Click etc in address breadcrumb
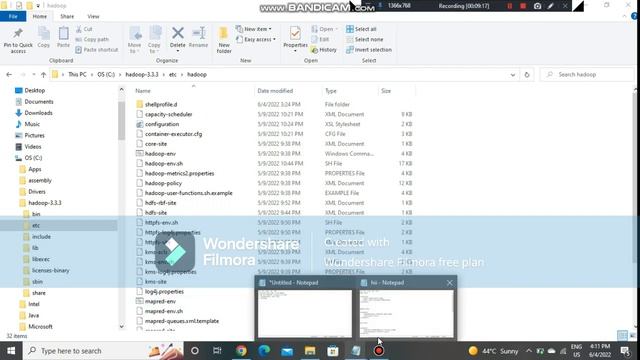The width and height of the screenshot is (640, 360). click(173, 75)
